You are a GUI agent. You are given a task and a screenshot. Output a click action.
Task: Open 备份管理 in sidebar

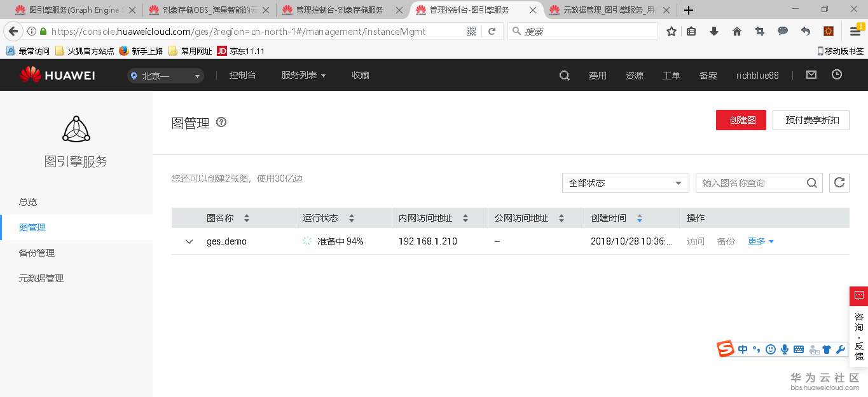[37, 253]
